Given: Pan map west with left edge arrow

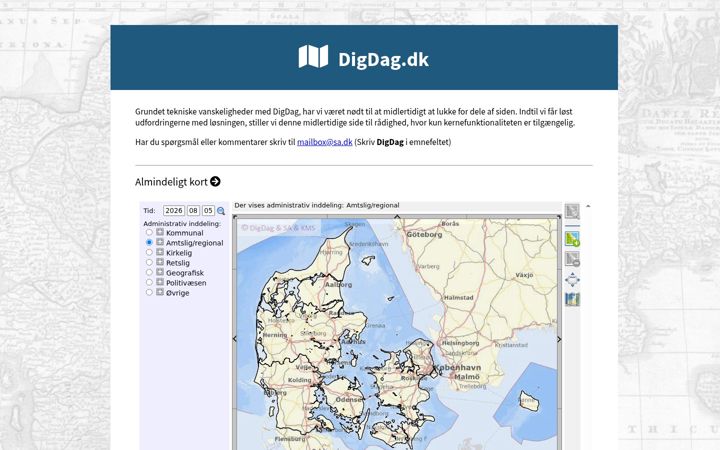Looking at the screenshot, I should coord(235,339).
